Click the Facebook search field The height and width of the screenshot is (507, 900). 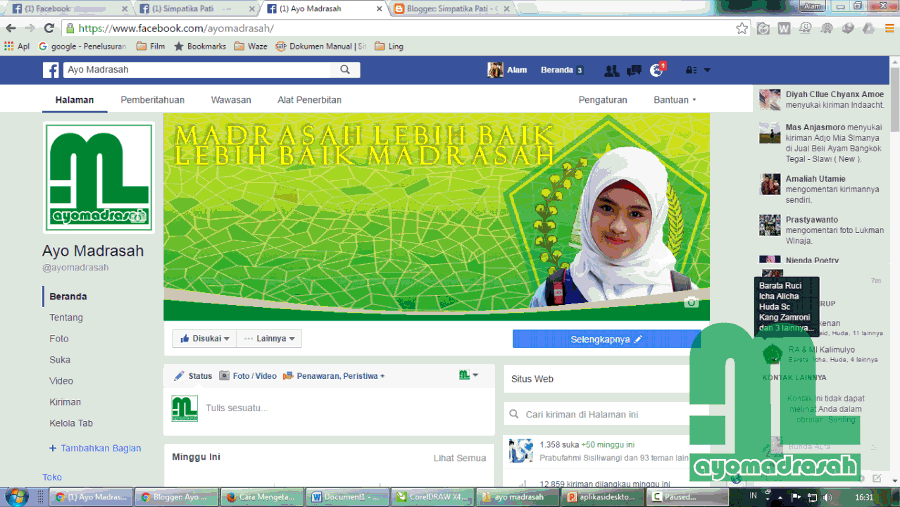(197, 69)
